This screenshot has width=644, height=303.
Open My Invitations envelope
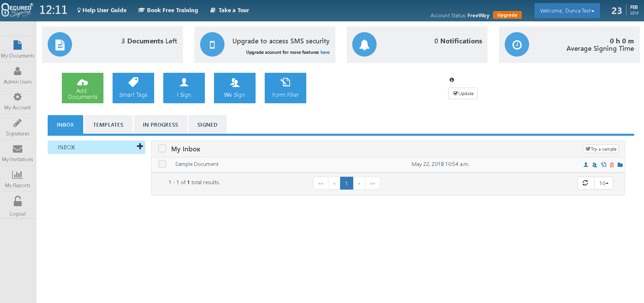pos(18,153)
